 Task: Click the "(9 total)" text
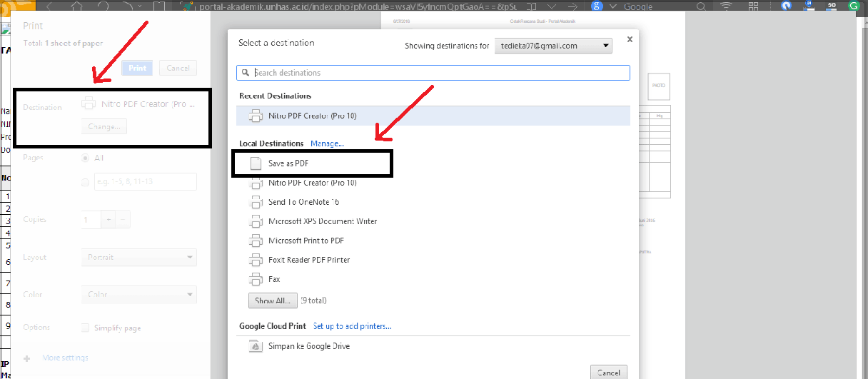(x=313, y=300)
